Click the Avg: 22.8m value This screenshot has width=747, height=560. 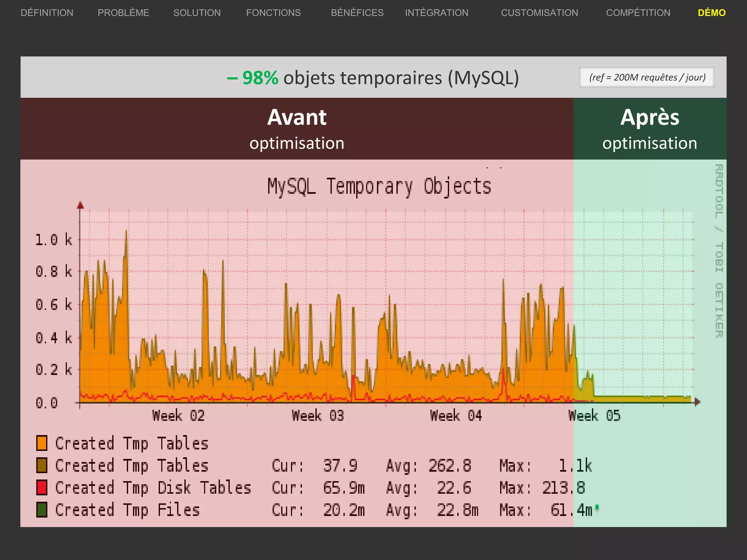pos(432,510)
